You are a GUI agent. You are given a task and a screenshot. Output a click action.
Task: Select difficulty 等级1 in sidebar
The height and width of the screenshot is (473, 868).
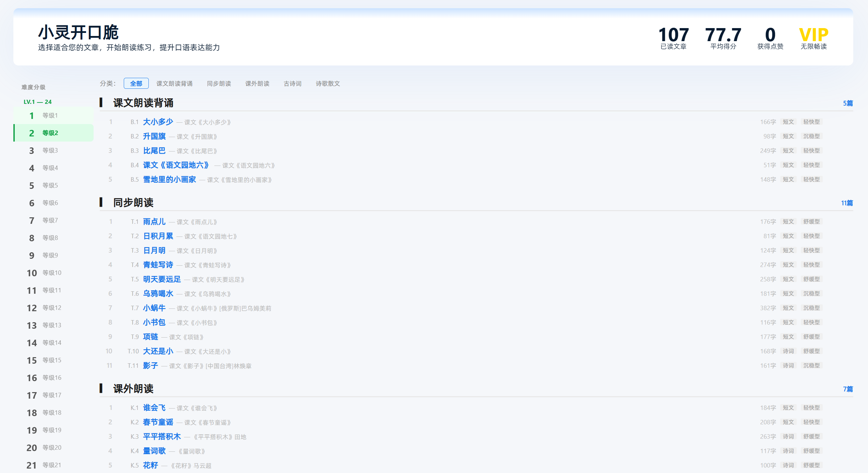point(53,116)
